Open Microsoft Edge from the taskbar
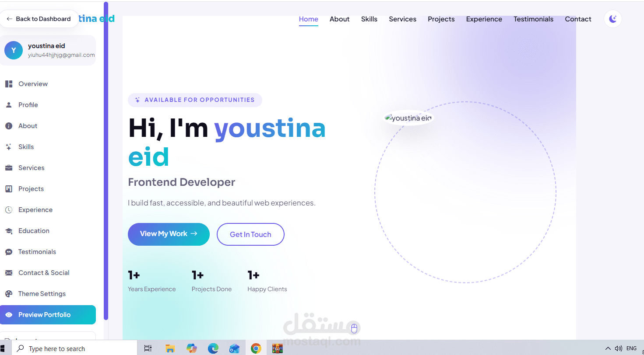The width and height of the screenshot is (644, 355). pos(213,348)
